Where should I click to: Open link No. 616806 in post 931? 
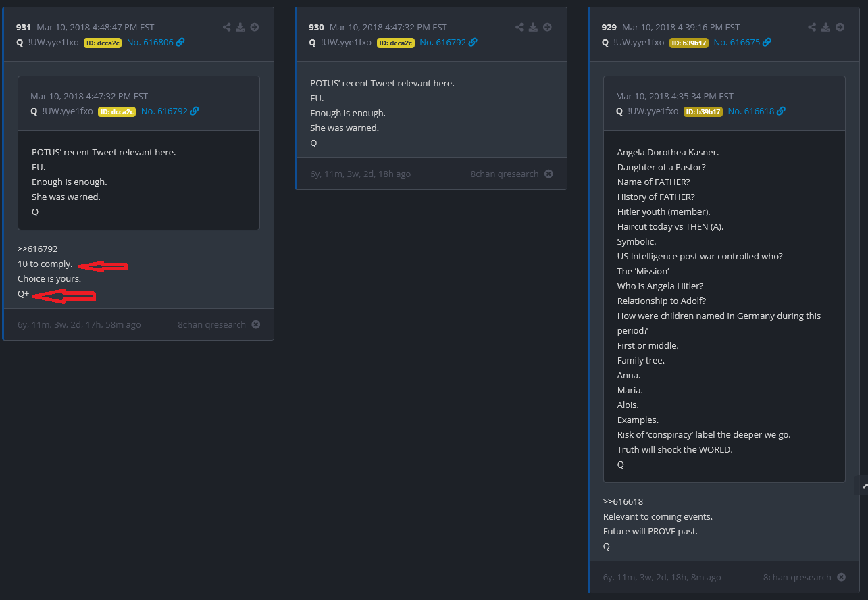tap(155, 43)
